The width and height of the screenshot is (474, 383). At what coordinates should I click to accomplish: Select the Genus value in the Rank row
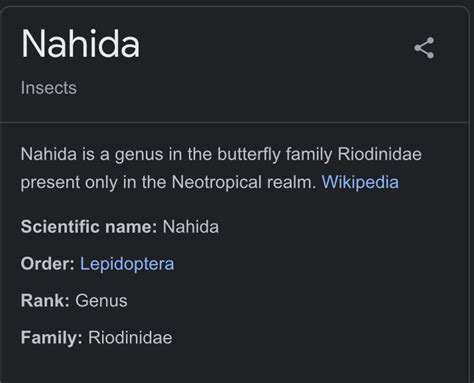point(101,301)
